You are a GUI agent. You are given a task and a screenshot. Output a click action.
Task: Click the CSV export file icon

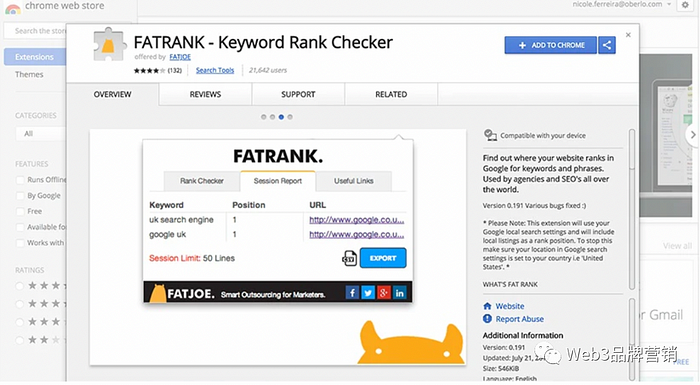pyautogui.click(x=349, y=258)
